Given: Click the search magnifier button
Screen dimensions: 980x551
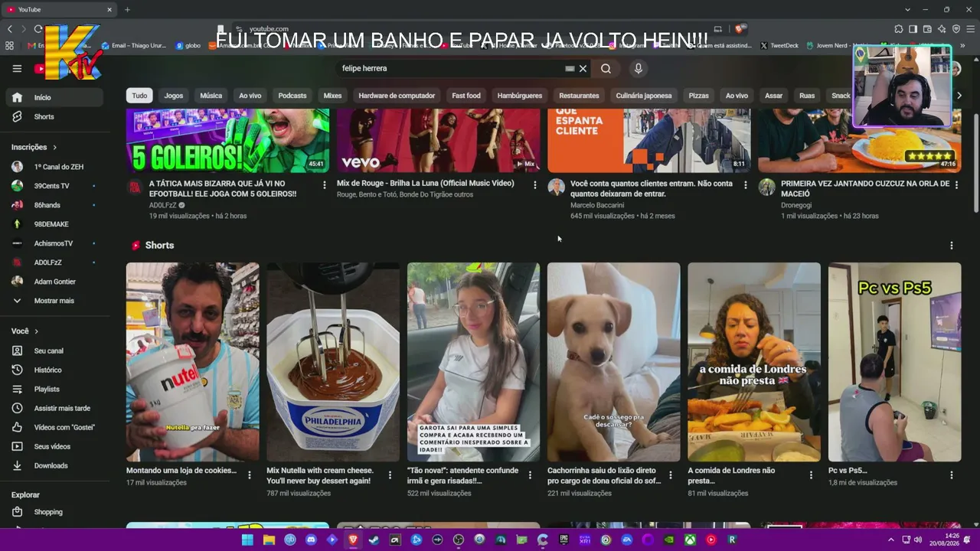Looking at the screenshot, I should [606, 68].
